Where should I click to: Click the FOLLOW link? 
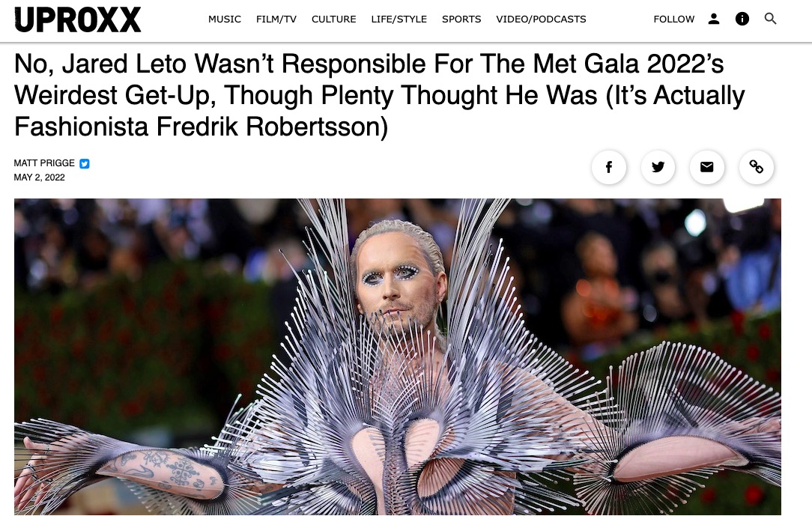pyautogui.click(x=673, y=19)
